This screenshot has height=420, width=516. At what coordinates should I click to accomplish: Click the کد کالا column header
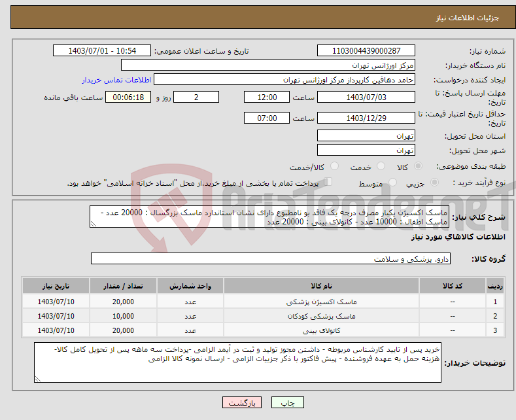click(453, 286)
